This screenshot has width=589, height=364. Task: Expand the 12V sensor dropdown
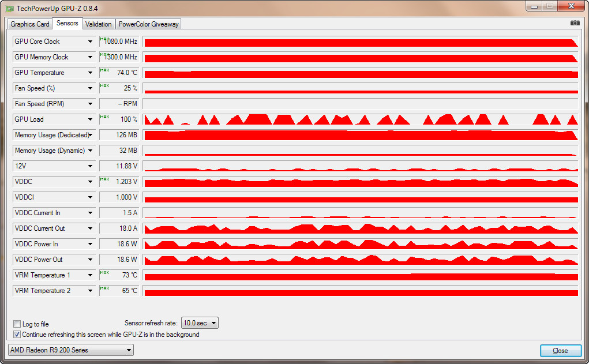click(x=90, y=166)
